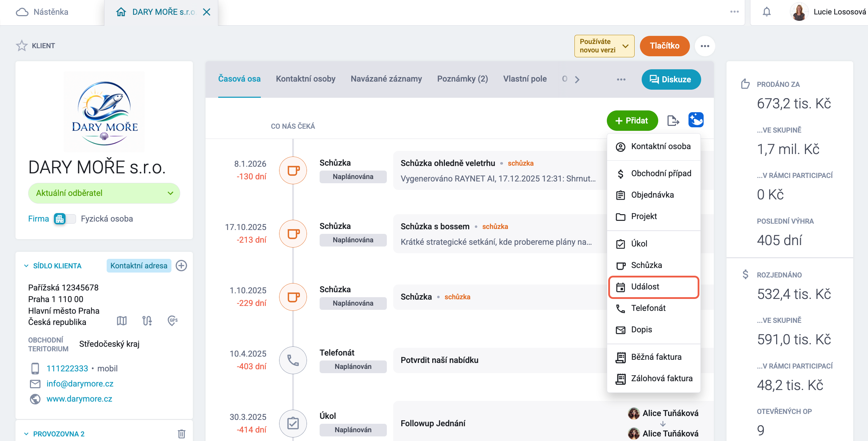The image size is (868, 441).
Task: Open Schůzka s bossem record
Action: click(435, 226)
